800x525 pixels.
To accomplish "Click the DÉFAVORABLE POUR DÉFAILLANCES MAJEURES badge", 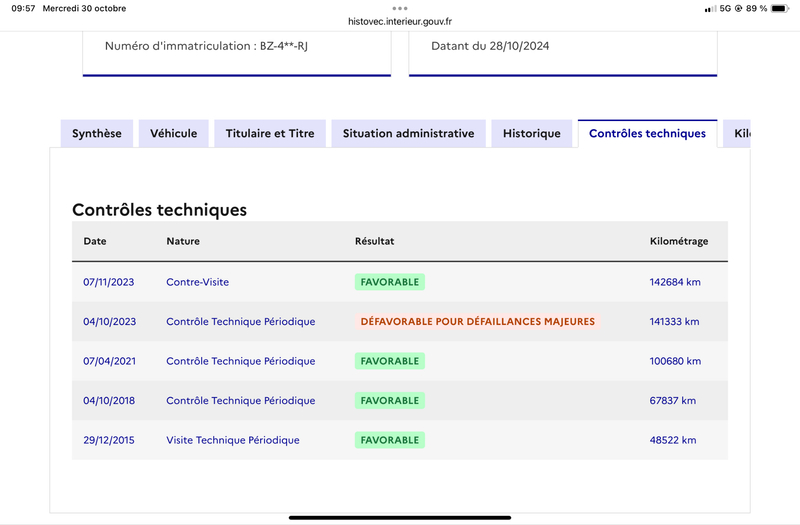I will [x=478, y=322].
